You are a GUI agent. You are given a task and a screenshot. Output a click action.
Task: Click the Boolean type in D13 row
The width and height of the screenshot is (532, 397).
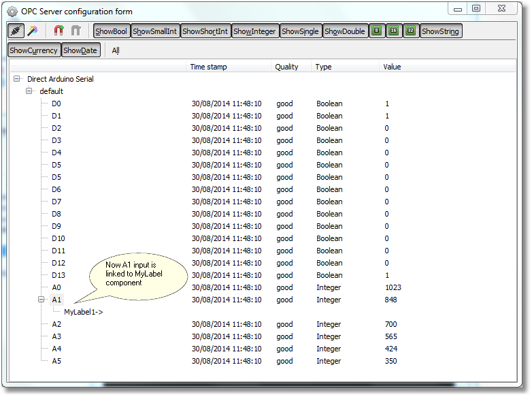[329, 275]
